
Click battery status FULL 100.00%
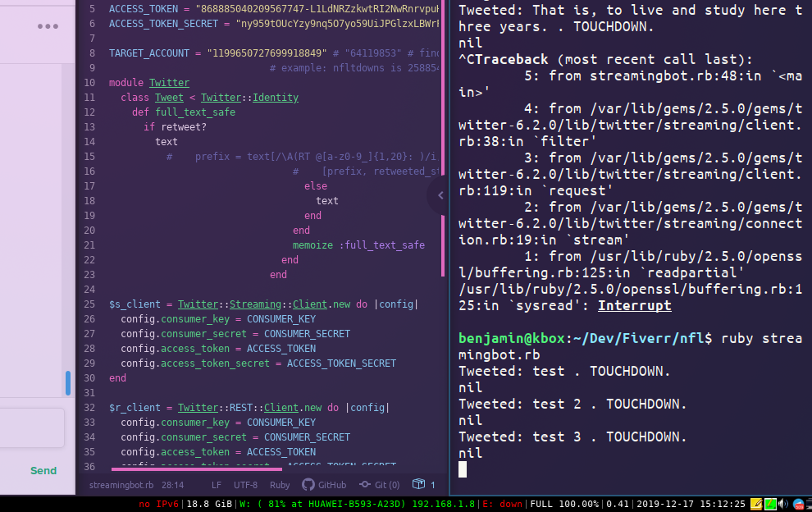[564, 504]
